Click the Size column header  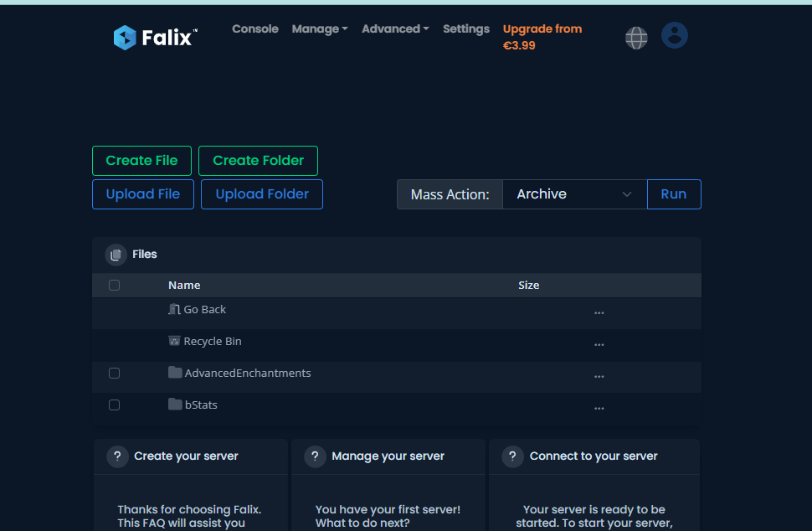529,286
